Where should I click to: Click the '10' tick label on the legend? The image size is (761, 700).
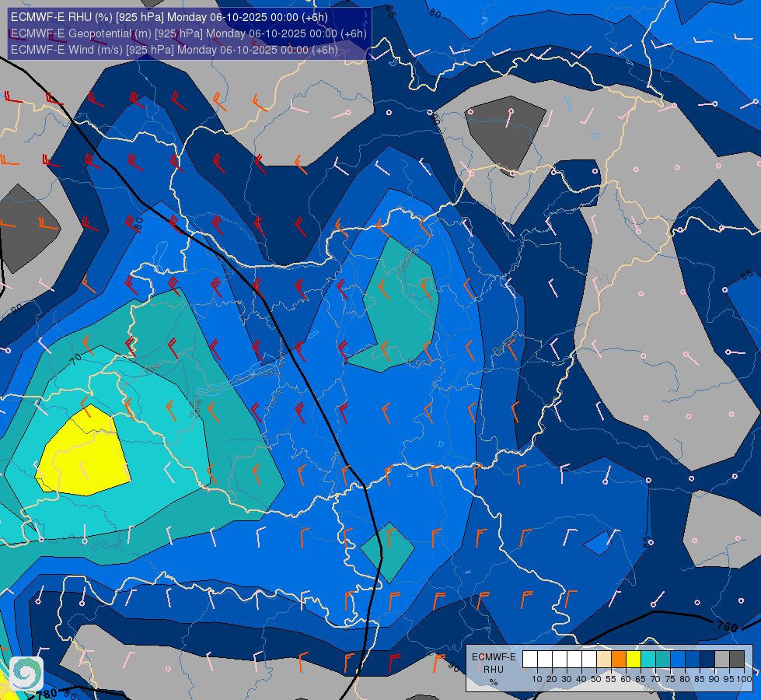[537, 679]
